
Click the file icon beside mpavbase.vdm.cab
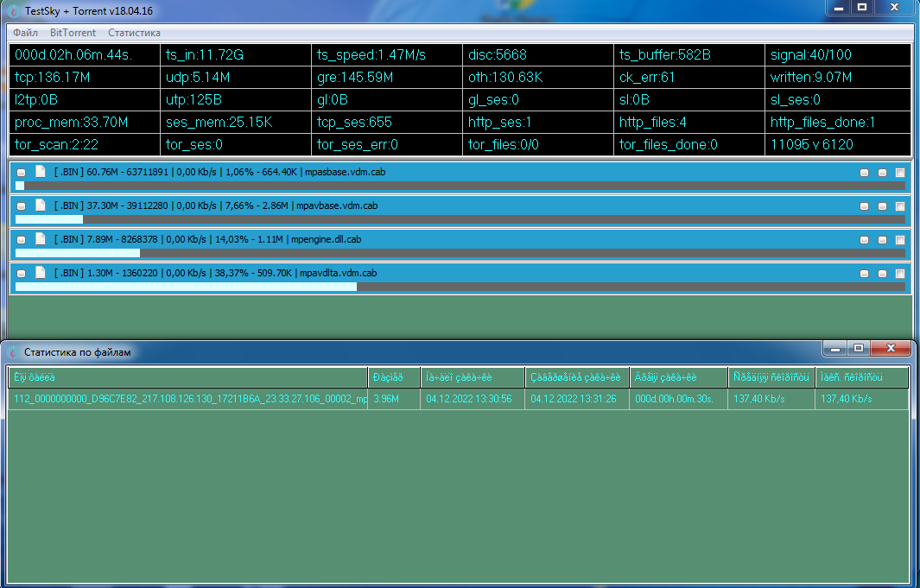point(40,205)
